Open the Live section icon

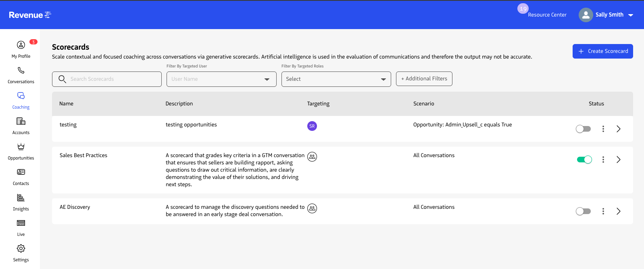pos(21,223)
